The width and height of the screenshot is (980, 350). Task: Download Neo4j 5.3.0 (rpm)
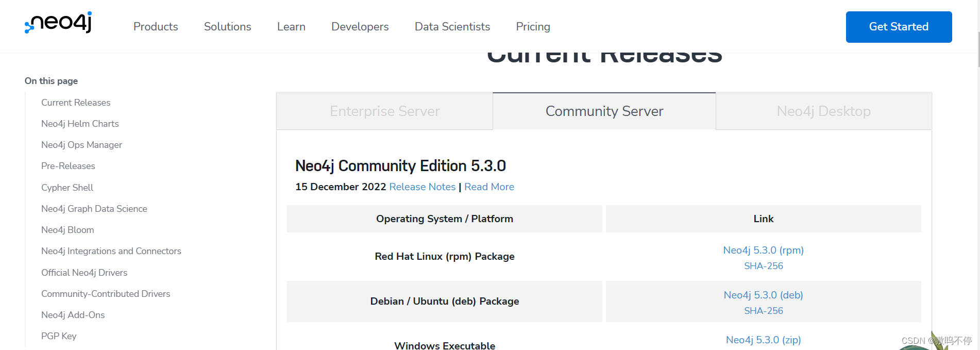click(x=763, y=250)
